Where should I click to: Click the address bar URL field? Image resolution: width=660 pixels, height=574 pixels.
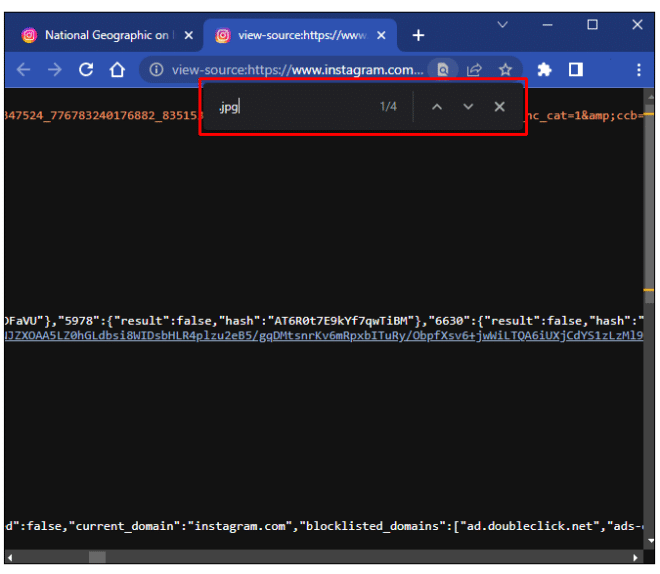[x=298, y=69]
